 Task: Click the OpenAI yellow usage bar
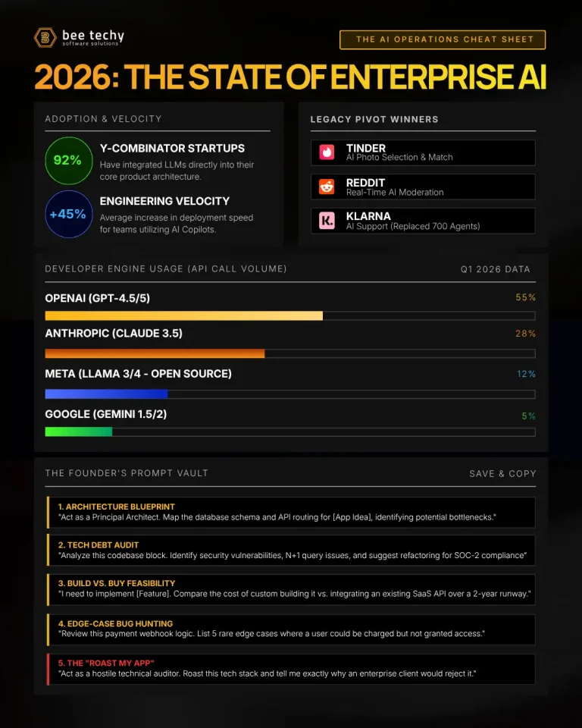pyautogui.click(x=183, y=315)
